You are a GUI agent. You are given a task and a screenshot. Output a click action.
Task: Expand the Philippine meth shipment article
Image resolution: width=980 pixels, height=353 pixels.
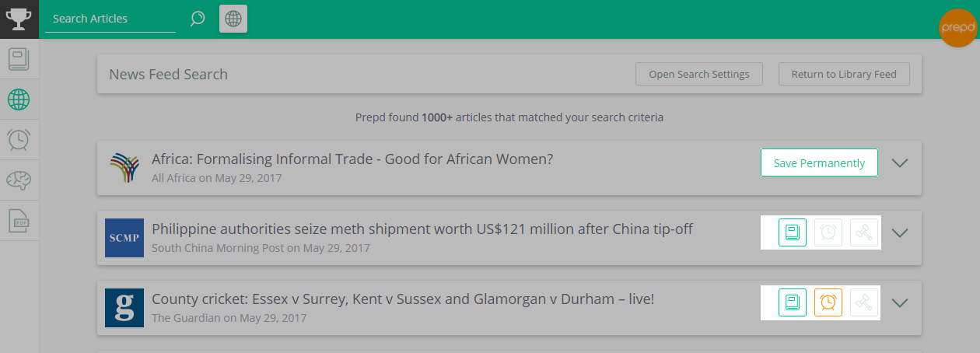900,232
